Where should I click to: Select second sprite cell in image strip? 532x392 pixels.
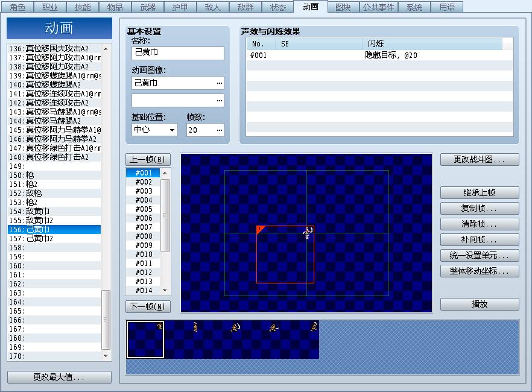coord(184,340)
